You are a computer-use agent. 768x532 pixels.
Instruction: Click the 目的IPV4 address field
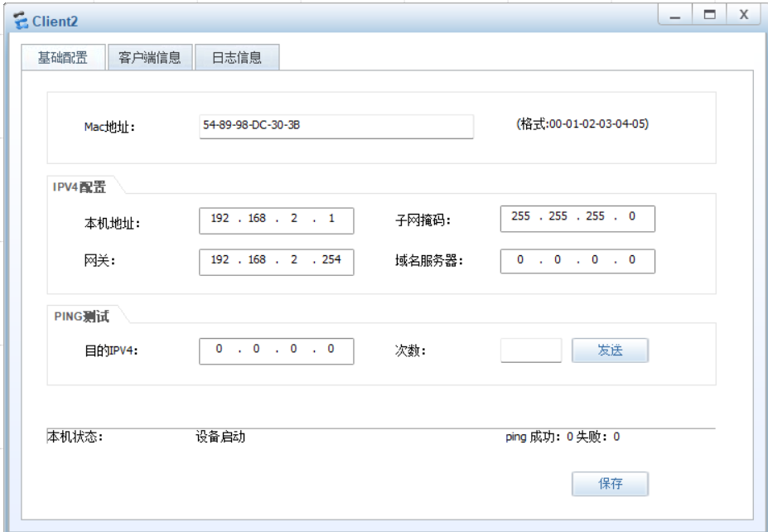point(276,351)
